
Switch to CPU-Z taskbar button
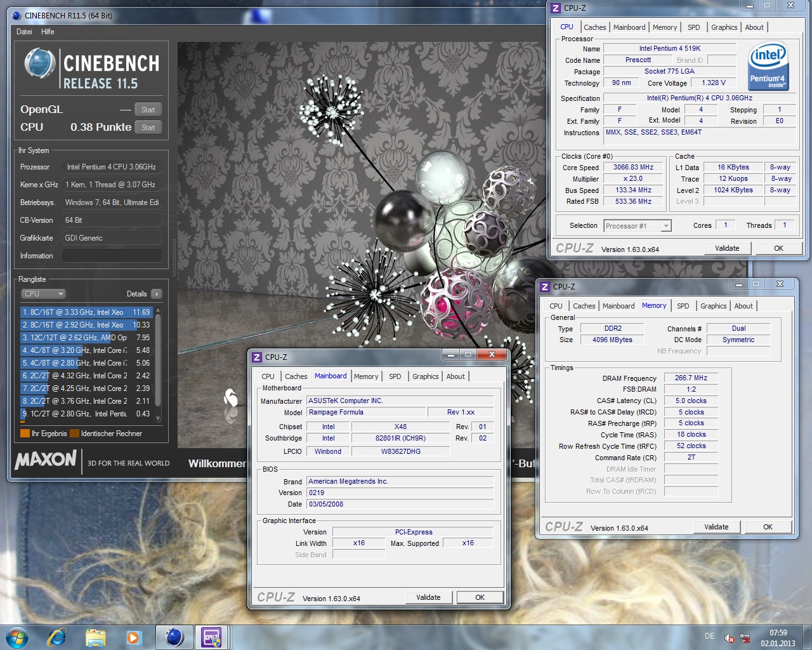tap(211, 637)
